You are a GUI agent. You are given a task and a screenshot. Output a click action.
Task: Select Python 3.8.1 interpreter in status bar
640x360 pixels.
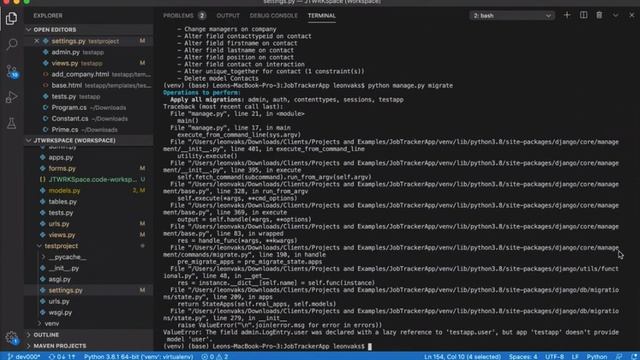click(138, 356)
